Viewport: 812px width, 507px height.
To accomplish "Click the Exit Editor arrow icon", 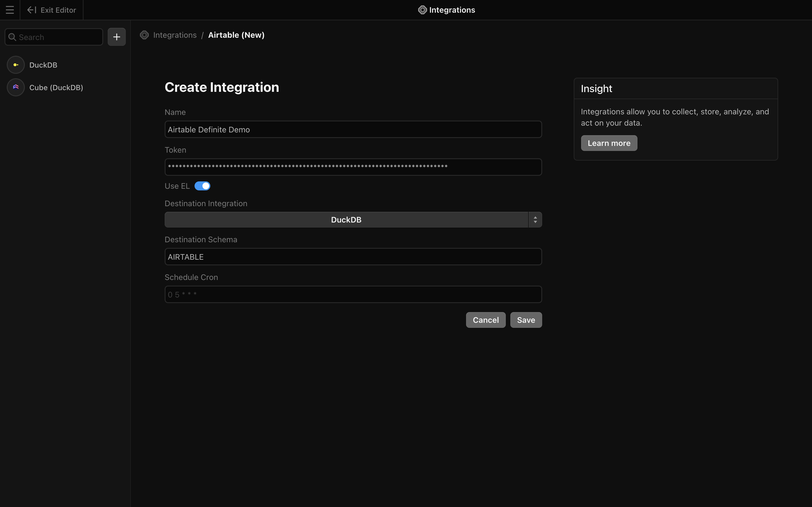I will 32,10.
